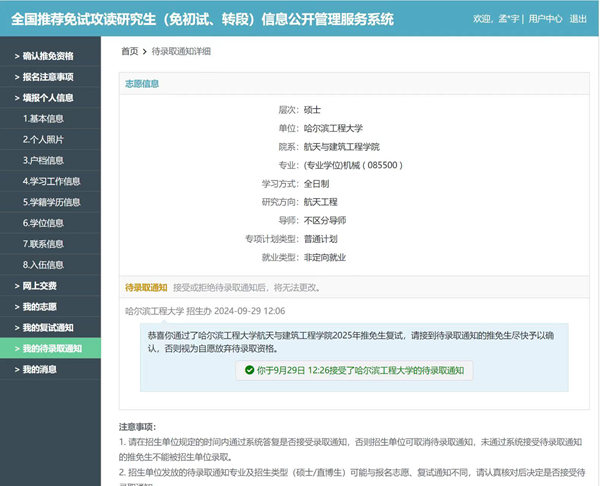
Task: Select 5.学籍学历信息 submenu item
Action: (50, 202)
